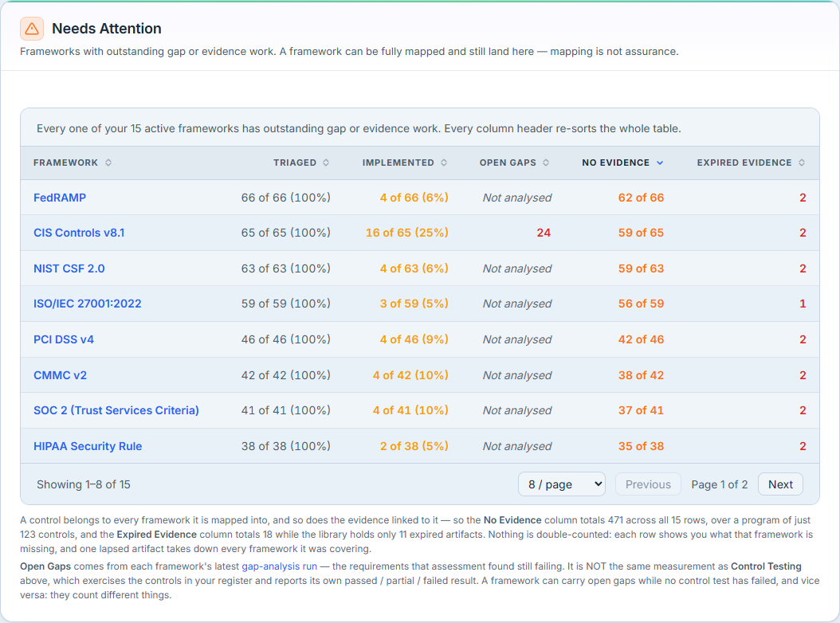840x623 pixels.
Task: Click the Page 1 of 2 indicator
Action: point(719,484)
